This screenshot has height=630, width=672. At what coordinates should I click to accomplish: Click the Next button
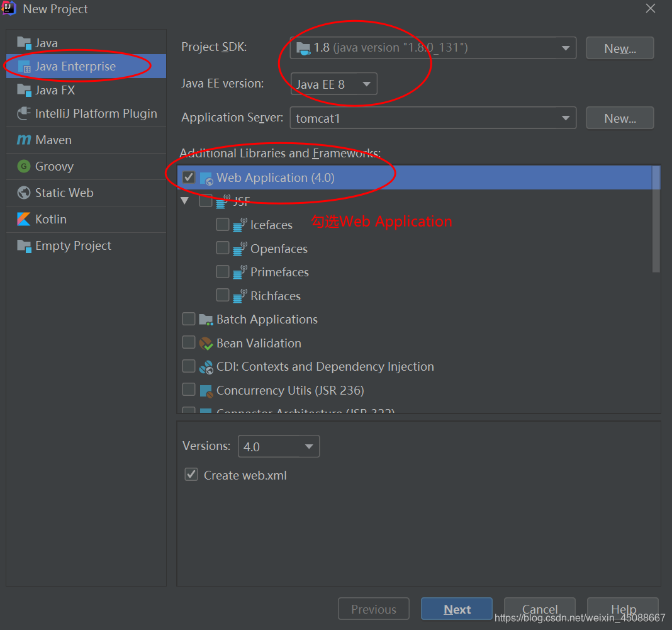[457, 609]
